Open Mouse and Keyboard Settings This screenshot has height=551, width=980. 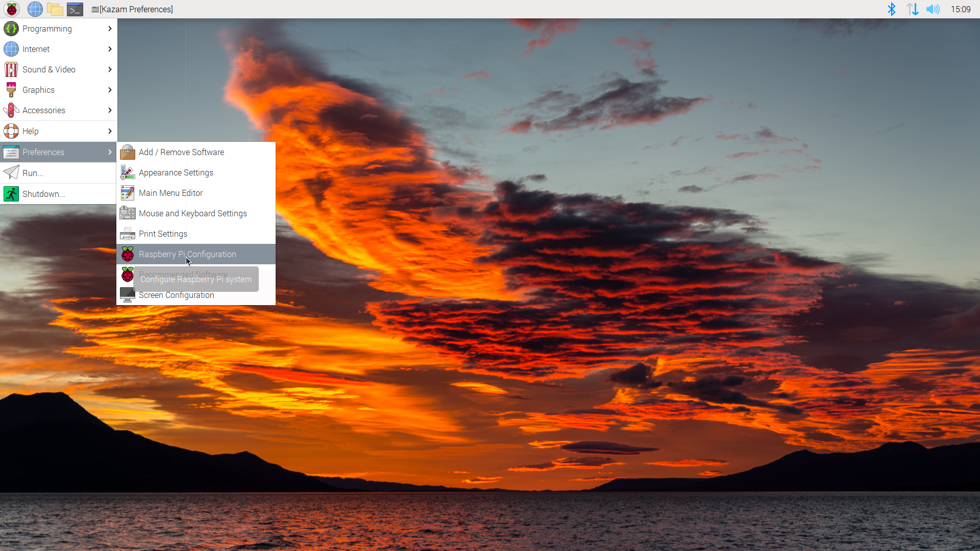196,213
